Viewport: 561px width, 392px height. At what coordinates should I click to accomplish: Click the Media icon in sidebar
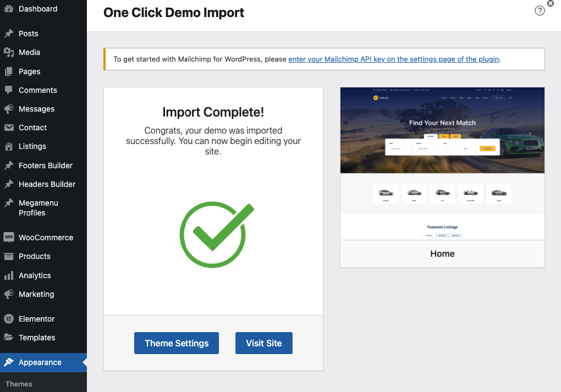[9, 52]
